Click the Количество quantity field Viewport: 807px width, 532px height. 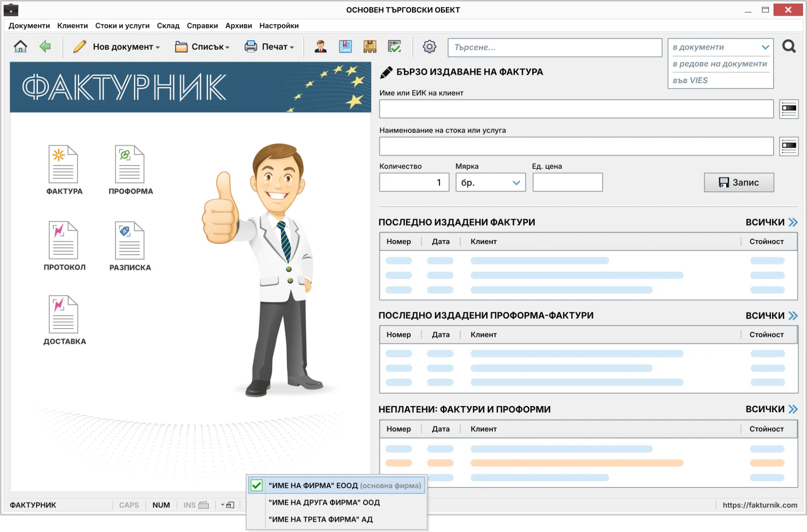(x=414, y=182)
